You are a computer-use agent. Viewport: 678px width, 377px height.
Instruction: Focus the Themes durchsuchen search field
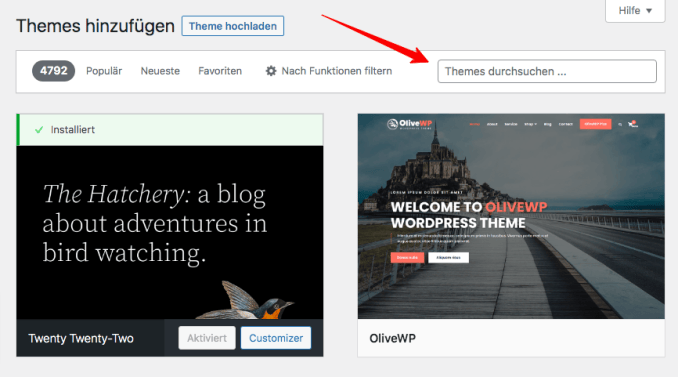(547, 71)
